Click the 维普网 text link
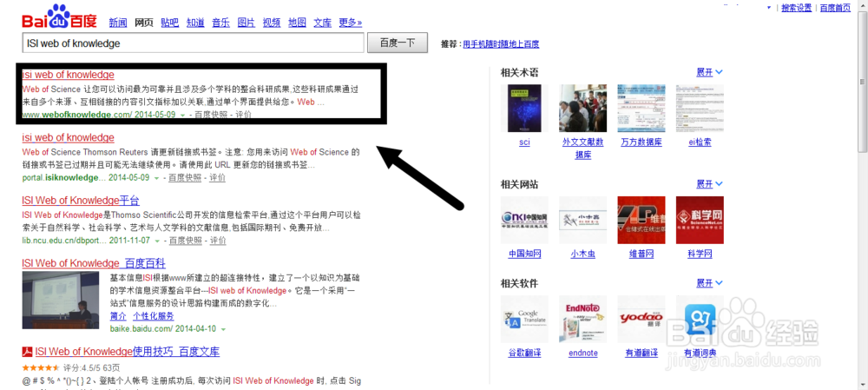The height and width of the screenshot is (390, 868). click(x=641, y=254)
